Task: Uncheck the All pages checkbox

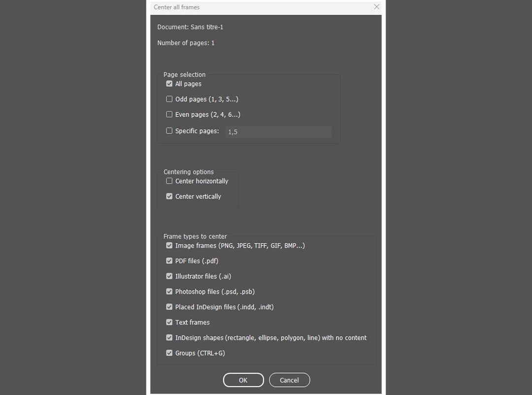Action: [169, 84]
